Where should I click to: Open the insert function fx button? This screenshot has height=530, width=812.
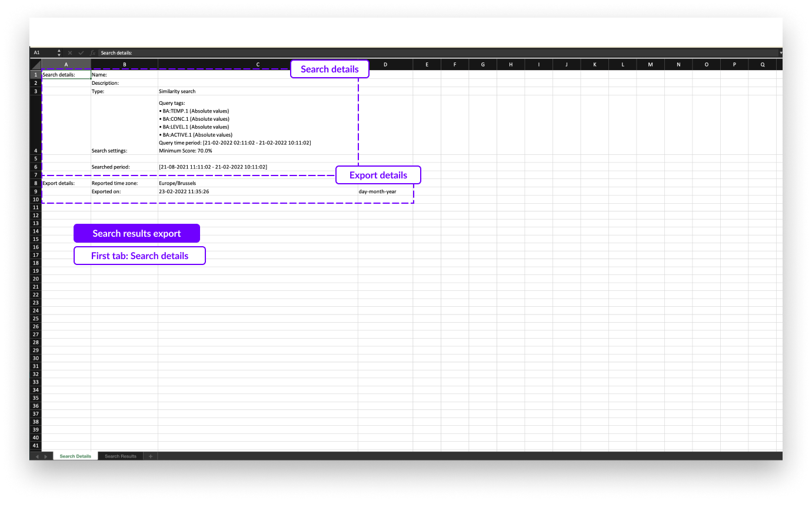(92, 53)
